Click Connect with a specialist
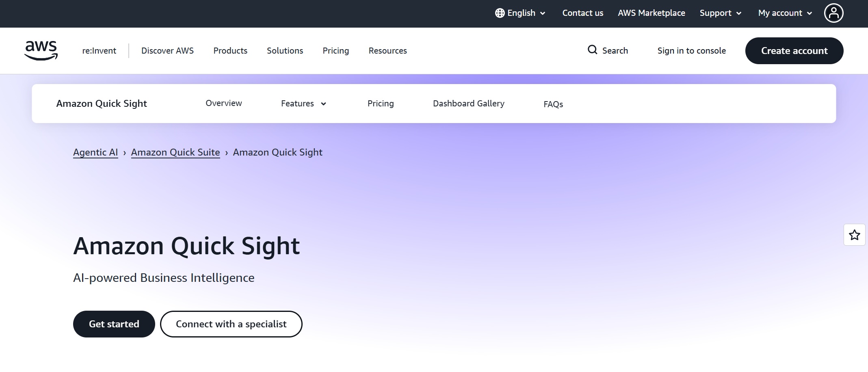 [x=231, y=324]
